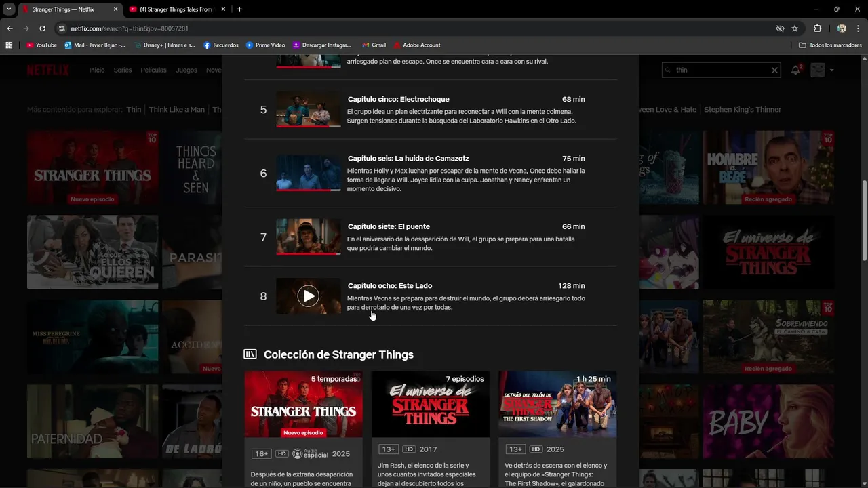Viewport: 868px width, 488px height.
Task: Go to Películas in the Netflix nav
Action: point(153,70)
